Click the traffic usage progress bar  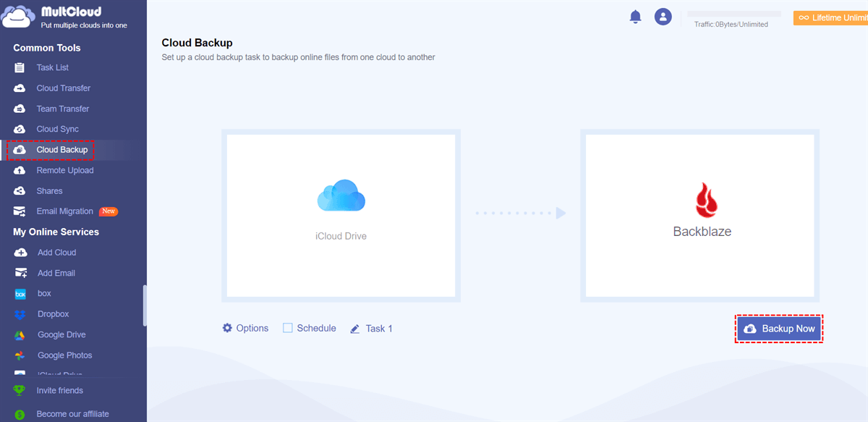point(734,14)
